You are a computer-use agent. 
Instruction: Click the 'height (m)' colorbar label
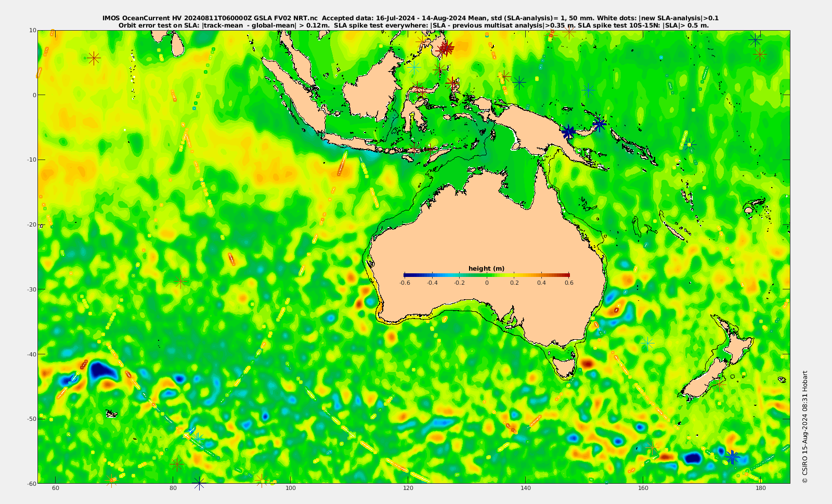(x=486, y=269)
